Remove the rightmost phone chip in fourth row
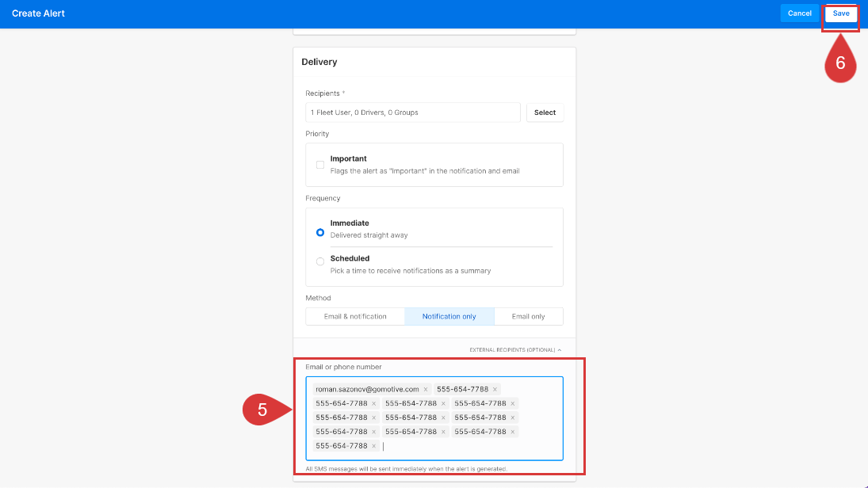 pyautogui.click(x=513, y=432)
